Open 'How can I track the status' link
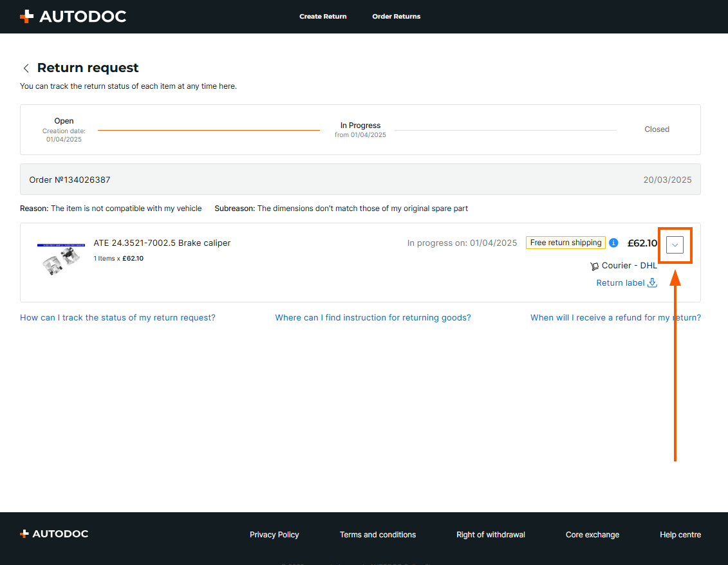 pyautogui.click(x=118, y=317)
